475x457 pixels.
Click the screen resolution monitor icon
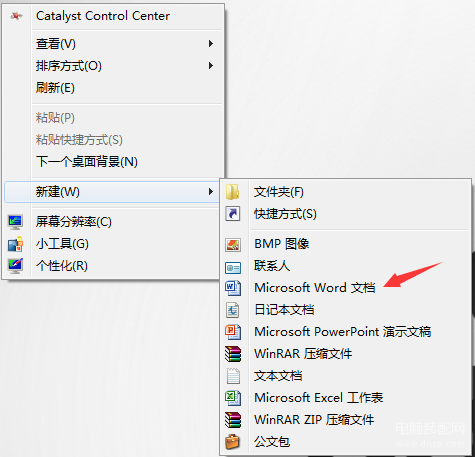15,222
